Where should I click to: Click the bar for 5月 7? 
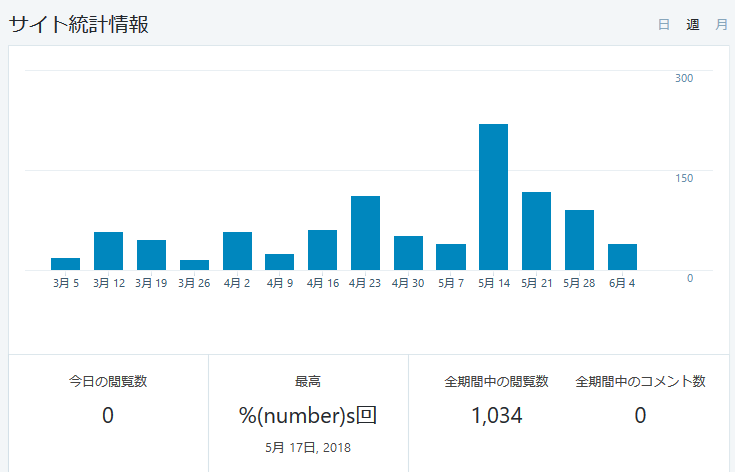point(451,257)
